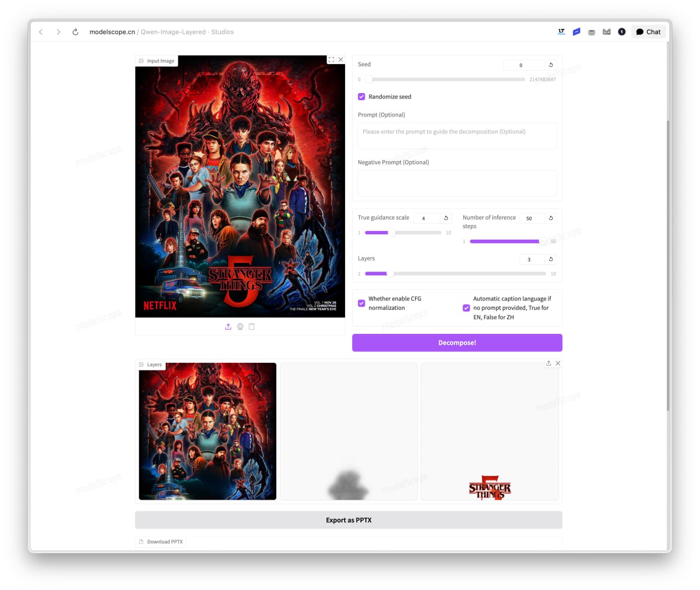Open the black circle number 1 extension

622,32
